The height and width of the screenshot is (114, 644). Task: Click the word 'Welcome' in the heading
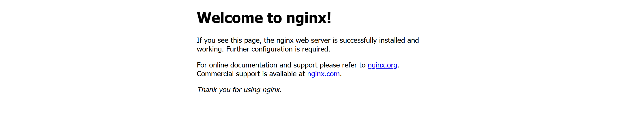point(230,18)
